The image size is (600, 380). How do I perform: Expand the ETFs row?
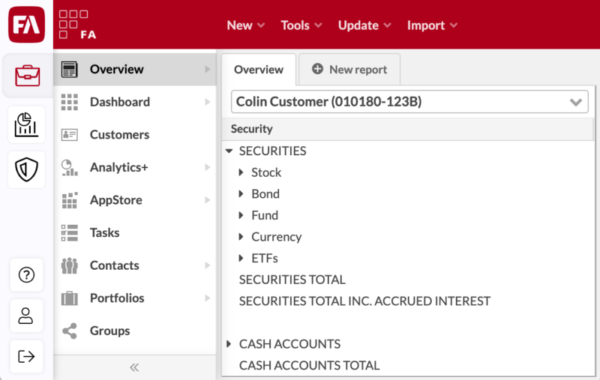tap(241, 258)
